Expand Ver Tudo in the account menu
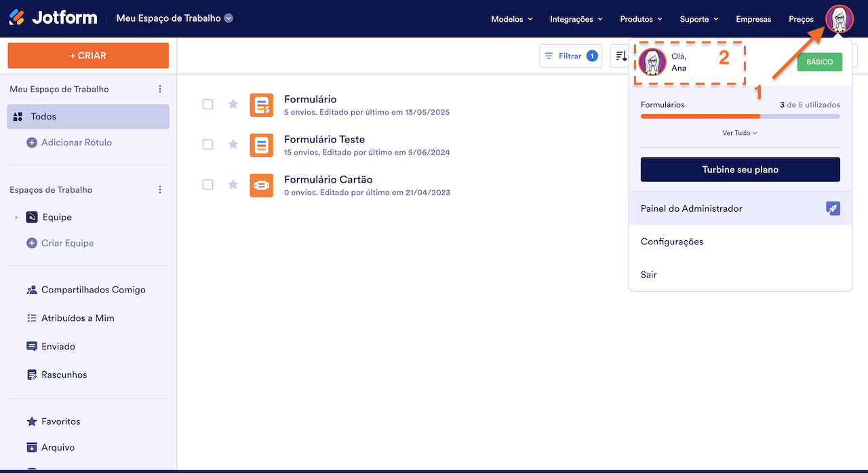The image size is (868, 473). click(740, 132)
